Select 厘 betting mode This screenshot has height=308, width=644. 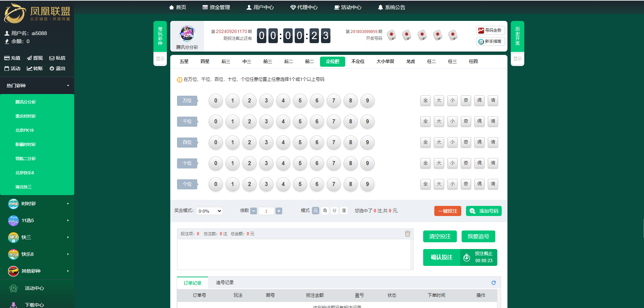tap(344, 211)
